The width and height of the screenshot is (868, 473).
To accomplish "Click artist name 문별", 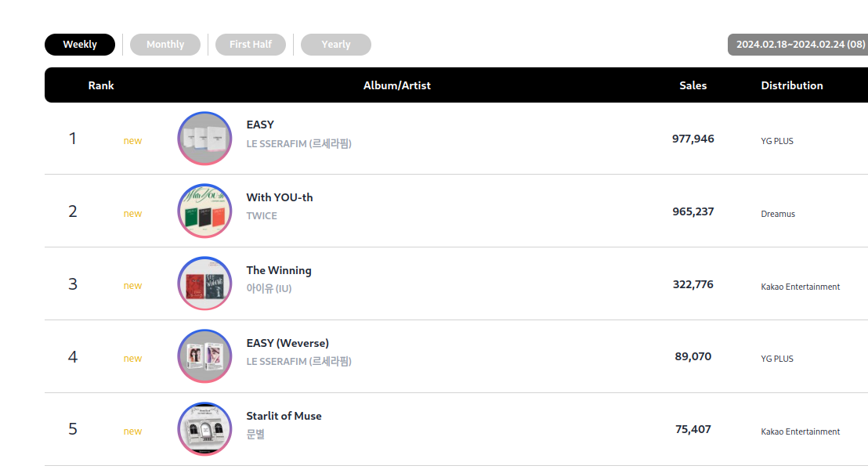I will pos(255,434).
